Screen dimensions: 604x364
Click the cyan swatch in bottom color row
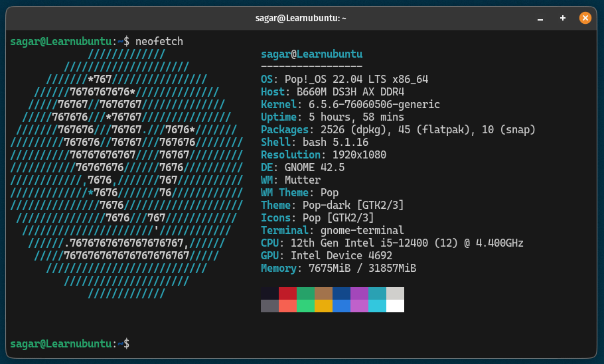tap(377, 306)
